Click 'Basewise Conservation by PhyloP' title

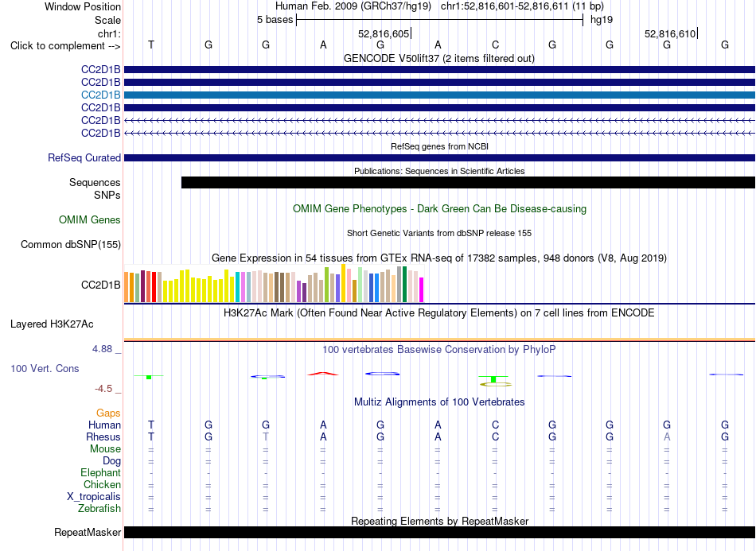[439, 350]
